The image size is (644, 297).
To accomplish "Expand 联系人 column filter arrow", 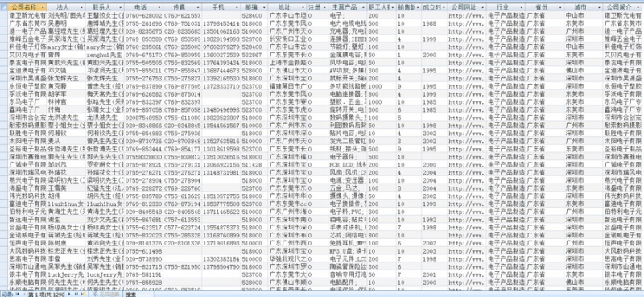I will tap(120, 7).
